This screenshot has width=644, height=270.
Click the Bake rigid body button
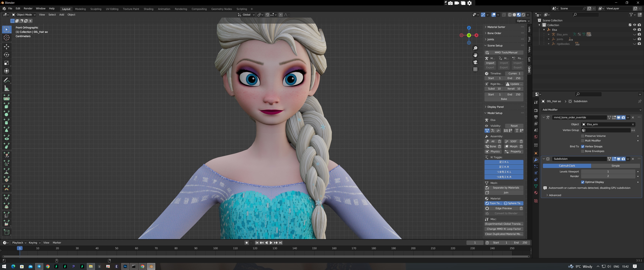coord(504,99)
